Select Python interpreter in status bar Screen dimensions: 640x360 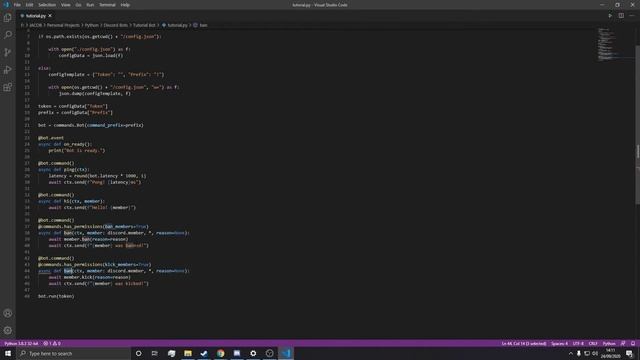(x=21, y=344)
